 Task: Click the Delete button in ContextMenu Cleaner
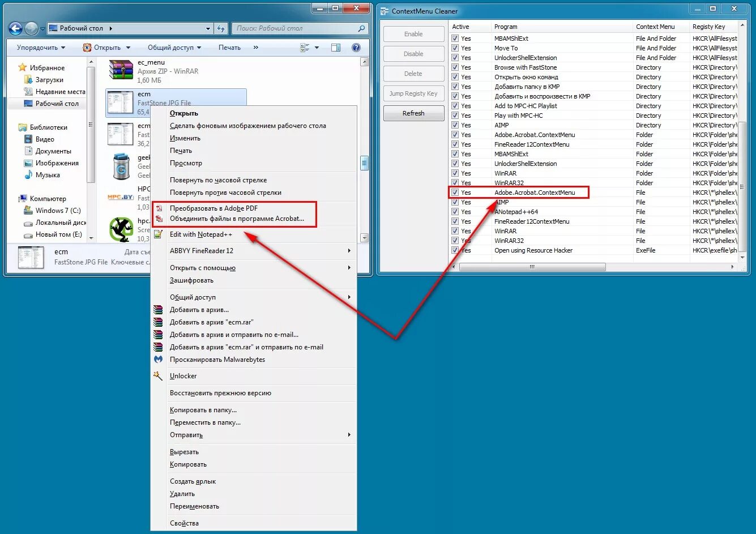[413, 74]
